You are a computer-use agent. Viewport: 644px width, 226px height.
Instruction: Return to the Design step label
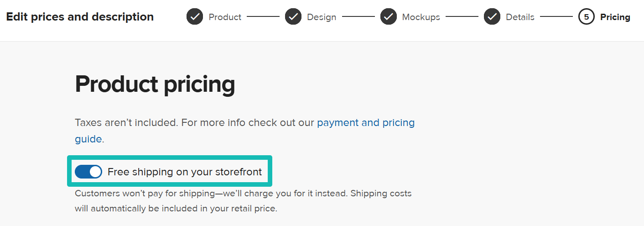[x=322, y=17]
